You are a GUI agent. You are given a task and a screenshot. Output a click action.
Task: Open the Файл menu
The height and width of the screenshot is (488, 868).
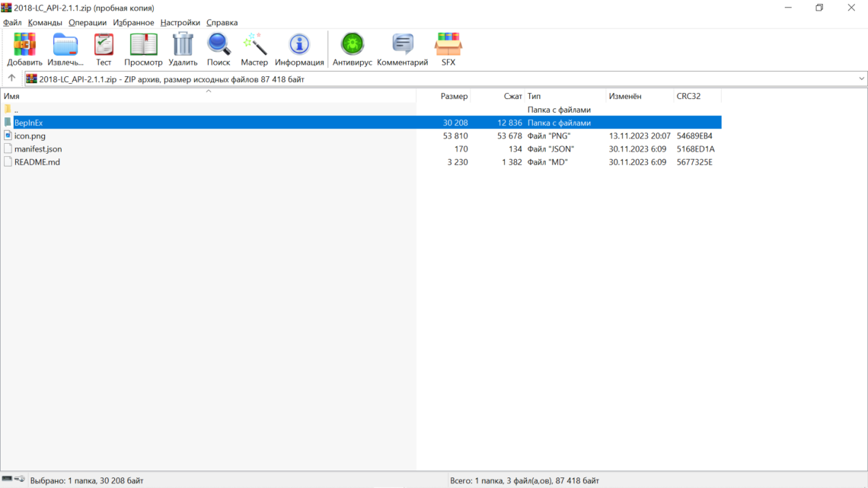12,23
